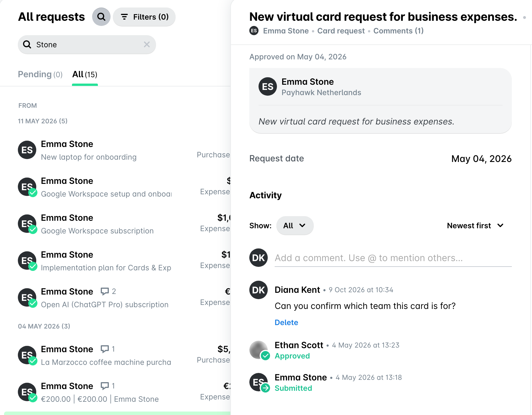Click the Submitted status of Emma Stone
This screenshot has height=415, width=532.
tap(293, 388)
